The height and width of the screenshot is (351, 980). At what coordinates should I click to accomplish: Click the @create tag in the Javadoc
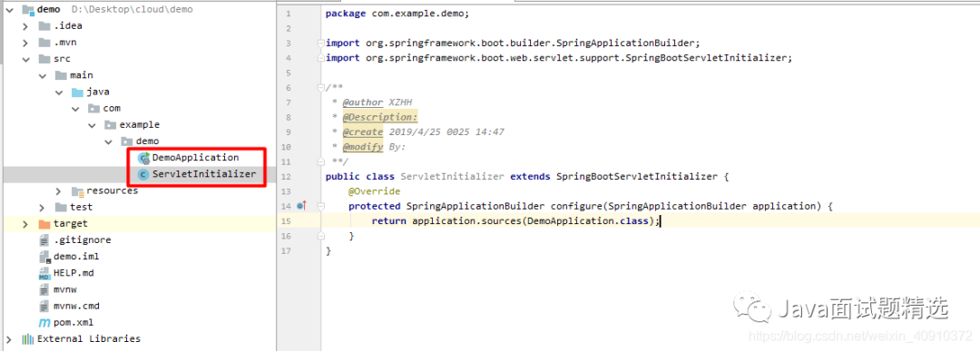[x=362, y=132]
